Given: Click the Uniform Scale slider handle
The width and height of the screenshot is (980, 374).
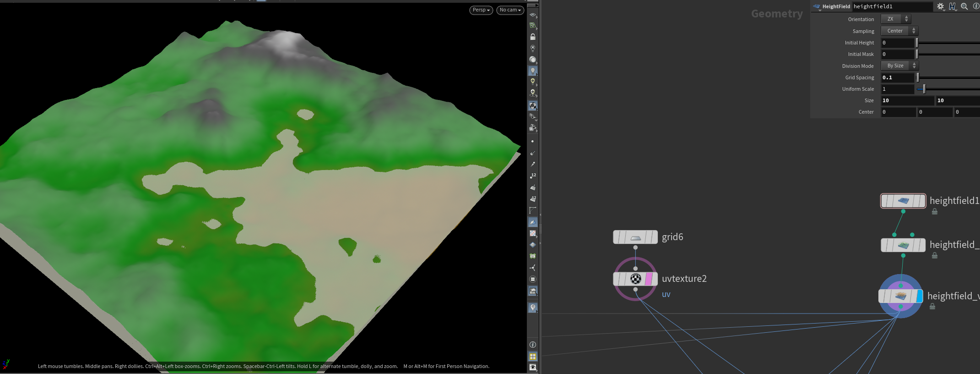Looking at the screenshot, I should [x=924, y=89].
